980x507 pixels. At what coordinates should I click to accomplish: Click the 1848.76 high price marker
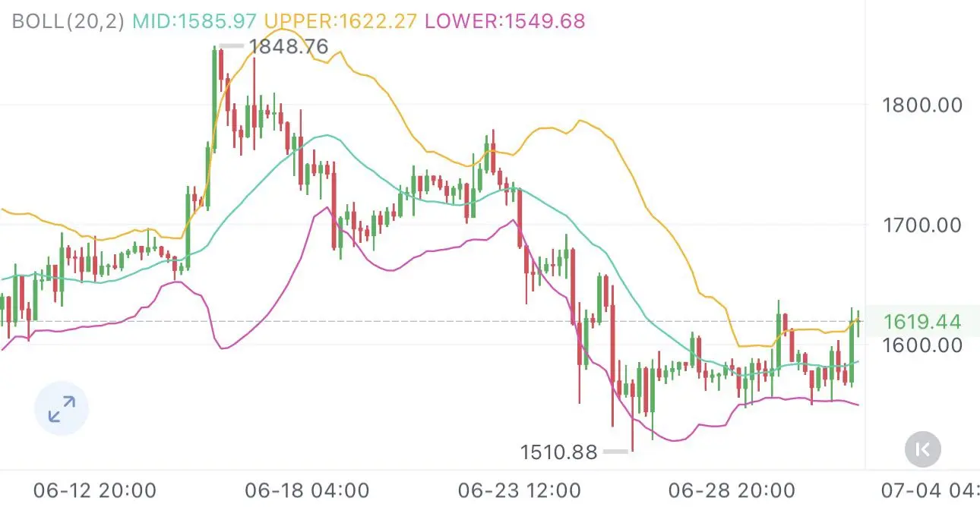click(x=289, y=47)
